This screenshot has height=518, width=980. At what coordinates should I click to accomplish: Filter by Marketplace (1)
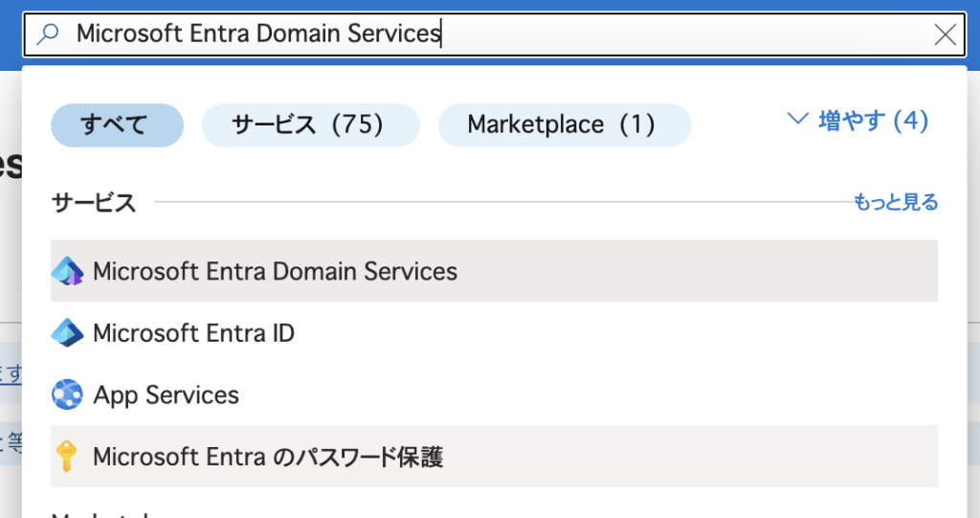pyautogui.click(x=565, y=125)
